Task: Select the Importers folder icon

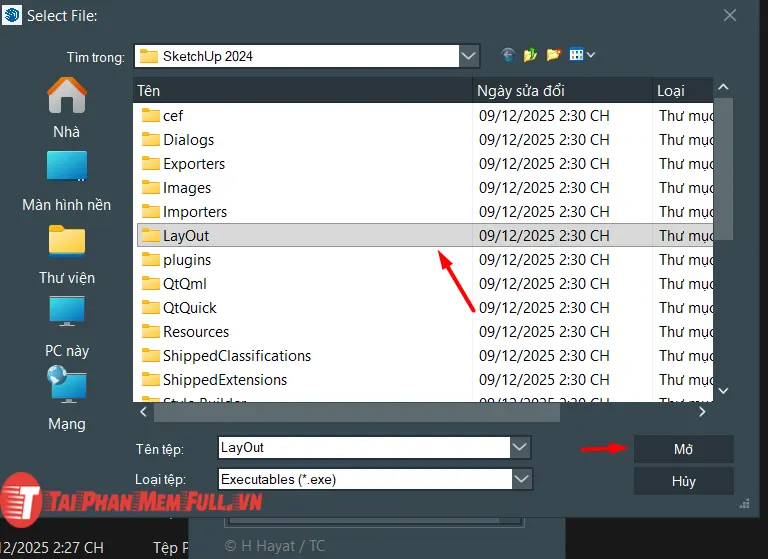Action: pyautogui.click(x=150, y=212)
